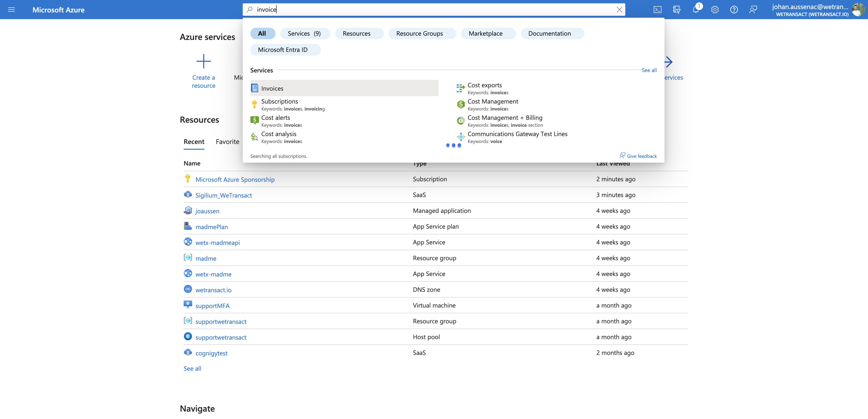Open Cloud Shell from the top bar

[657, 10]
